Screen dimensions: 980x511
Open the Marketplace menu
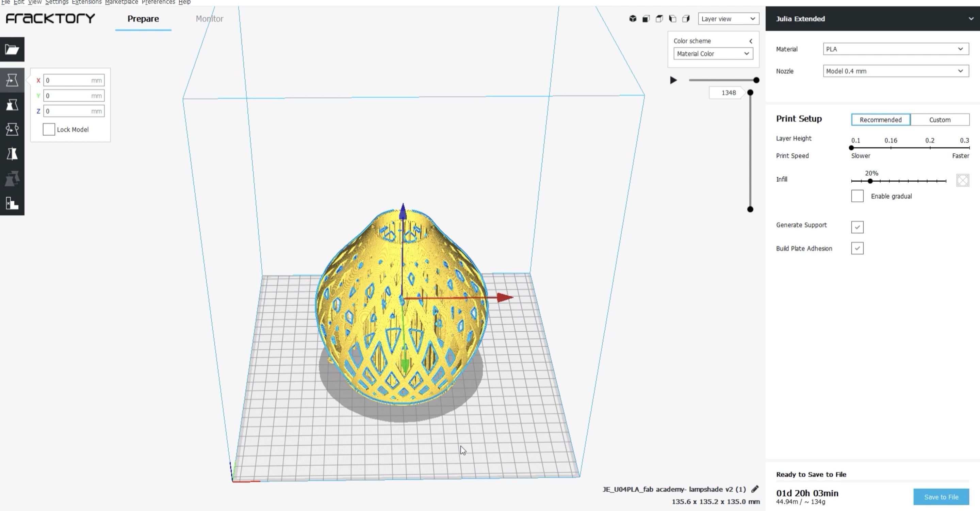click(x=121, y=2)
